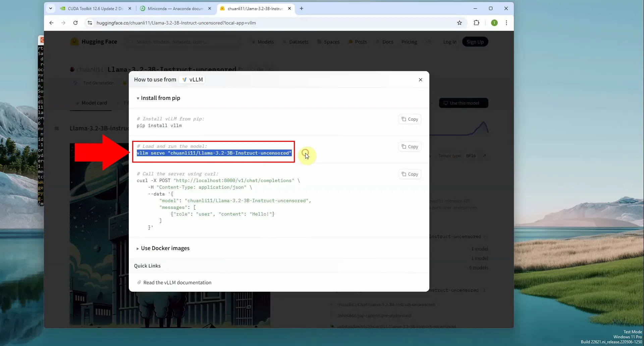Open the Models page
The image size is (644, 346).
point(263,42)
